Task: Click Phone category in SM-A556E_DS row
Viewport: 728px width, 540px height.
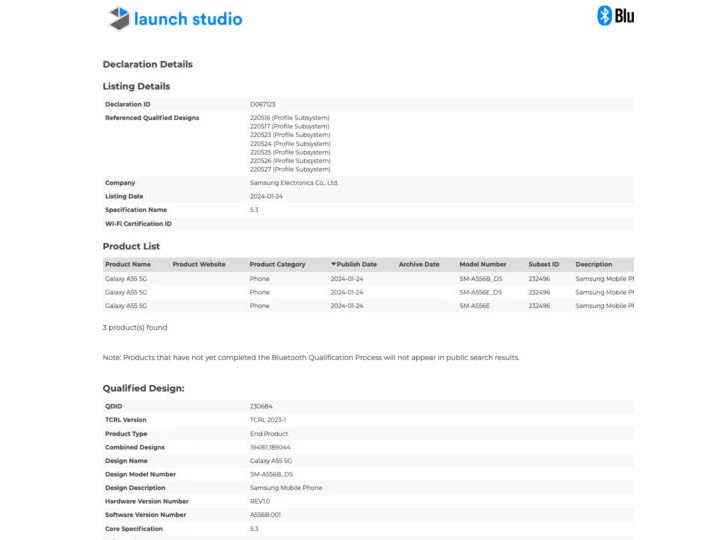Action: 260,292
